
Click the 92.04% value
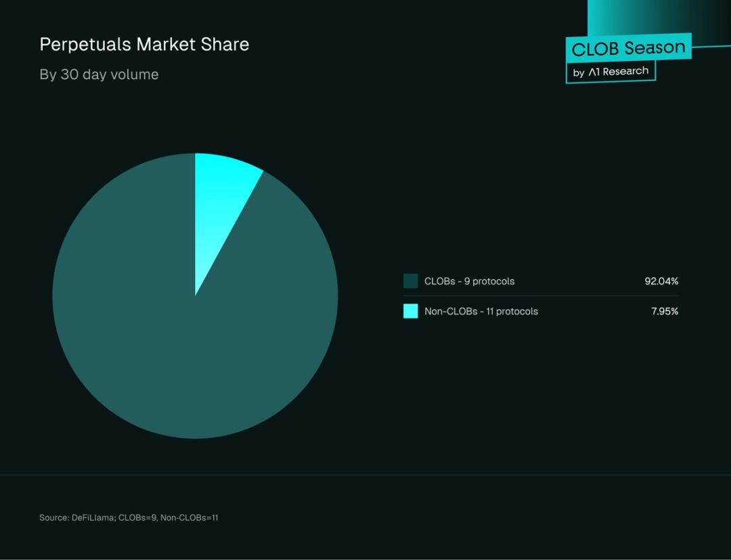click(661, 281)
